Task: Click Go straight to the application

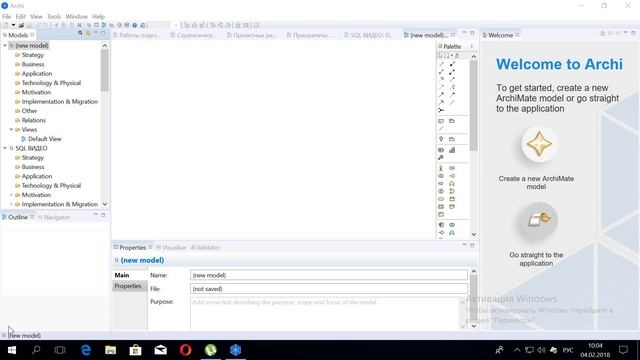Action: 539,220
